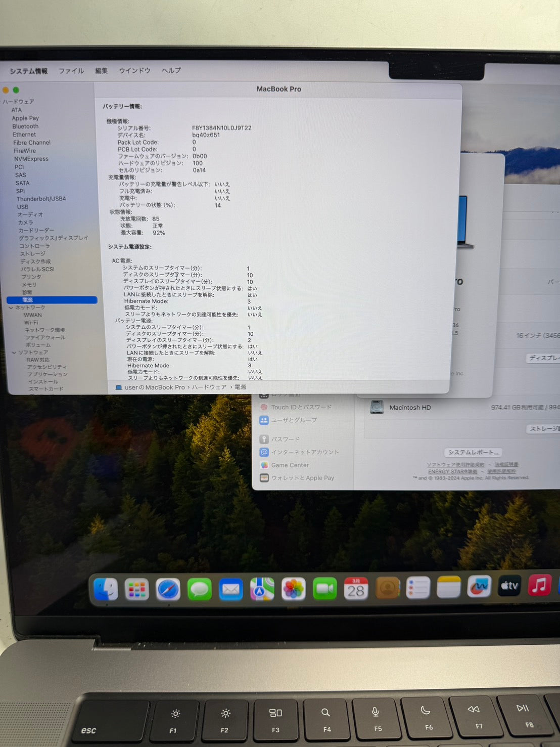Open Mail from the Dock
The width and height of the screenshot is (560, 747).
click(231, 588)
